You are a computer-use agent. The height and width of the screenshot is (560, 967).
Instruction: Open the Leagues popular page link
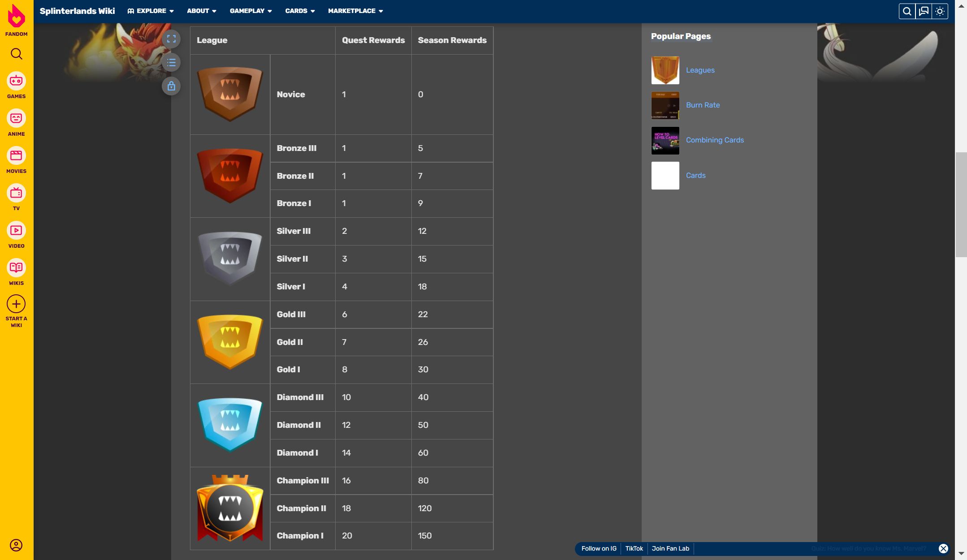tap(700, 70)
